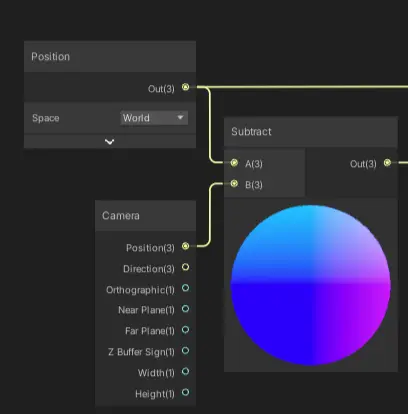408x414 pixels.
Task: Open the Space dropdown set to World
Action: pos(154,118)
